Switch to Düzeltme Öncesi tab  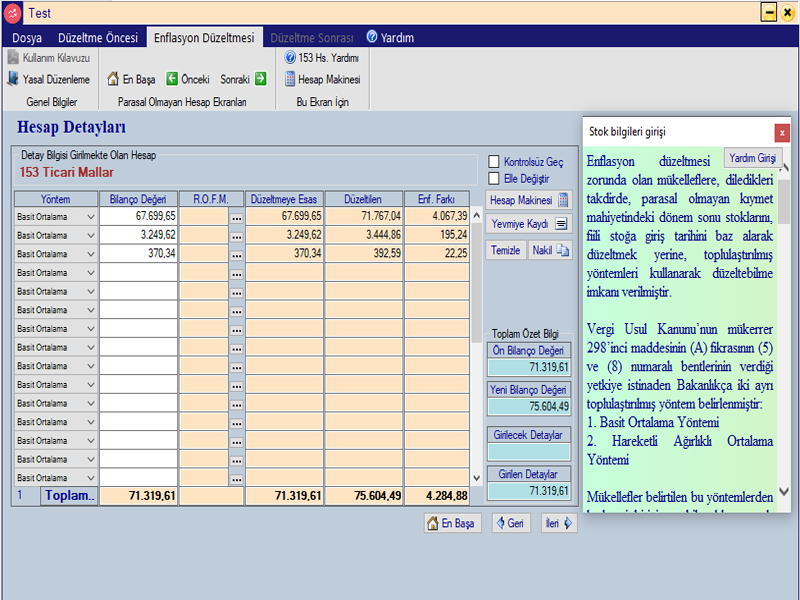pos(98,38)
